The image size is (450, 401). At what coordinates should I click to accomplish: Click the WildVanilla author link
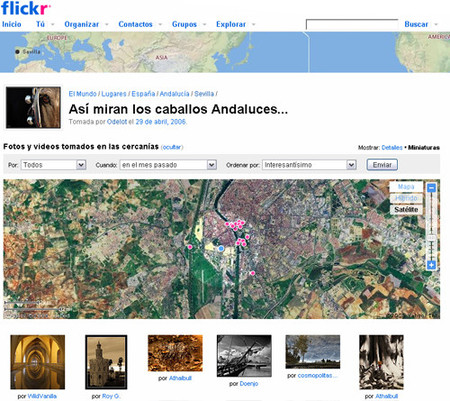42,396
